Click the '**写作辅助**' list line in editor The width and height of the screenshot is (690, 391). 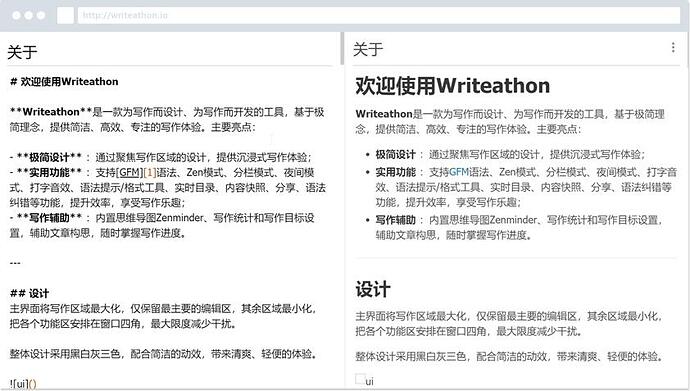tap(162, 225)
